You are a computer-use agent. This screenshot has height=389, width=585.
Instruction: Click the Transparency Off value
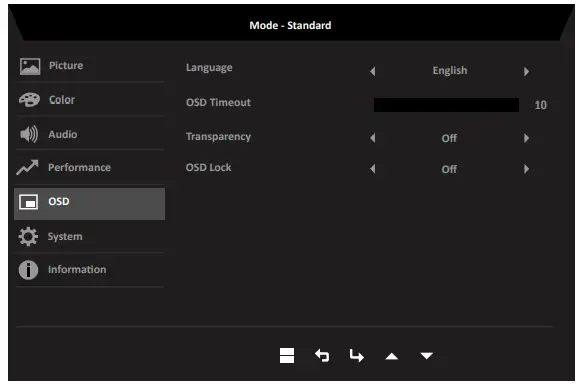tap(449, 138)
